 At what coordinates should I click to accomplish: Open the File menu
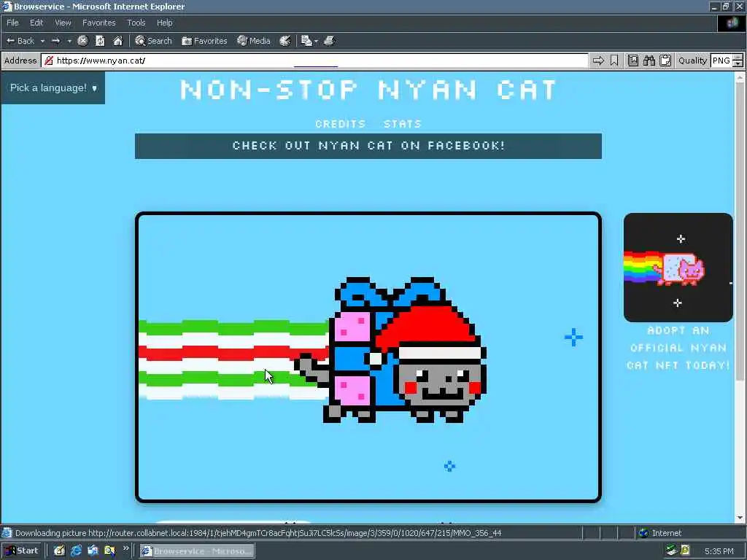(12, 23)
